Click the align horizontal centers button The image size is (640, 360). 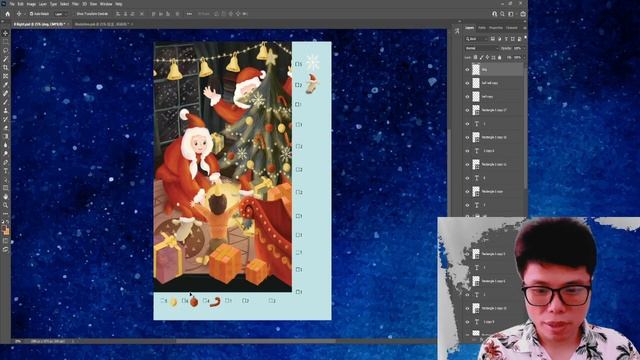[125, 14]
